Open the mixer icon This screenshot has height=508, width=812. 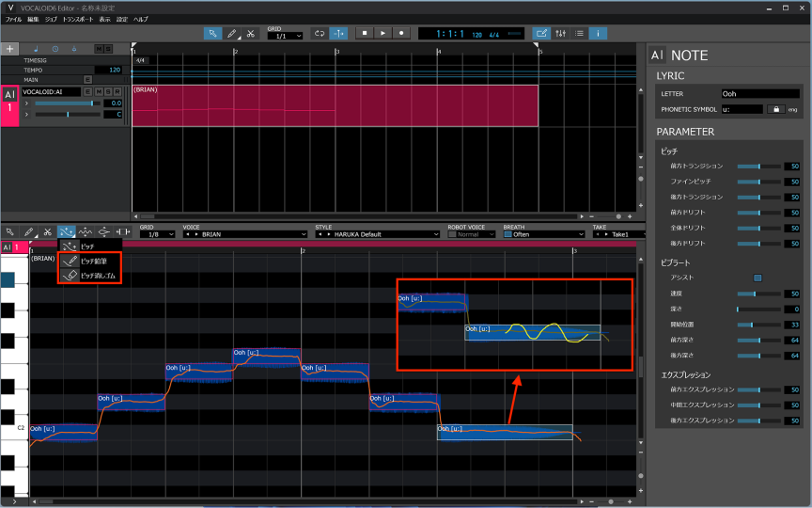pyautogui.click(x=561, y=34)
